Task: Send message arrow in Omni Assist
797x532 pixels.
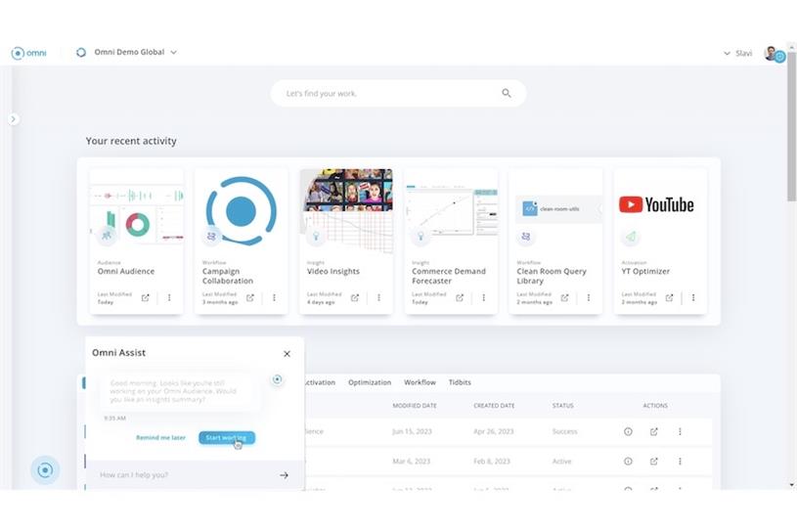Action: 284,475
